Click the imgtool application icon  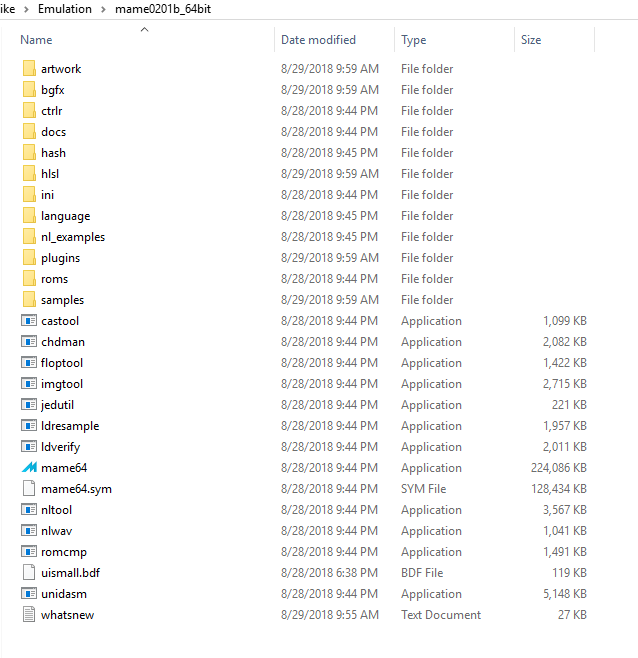tap(29, 384)
